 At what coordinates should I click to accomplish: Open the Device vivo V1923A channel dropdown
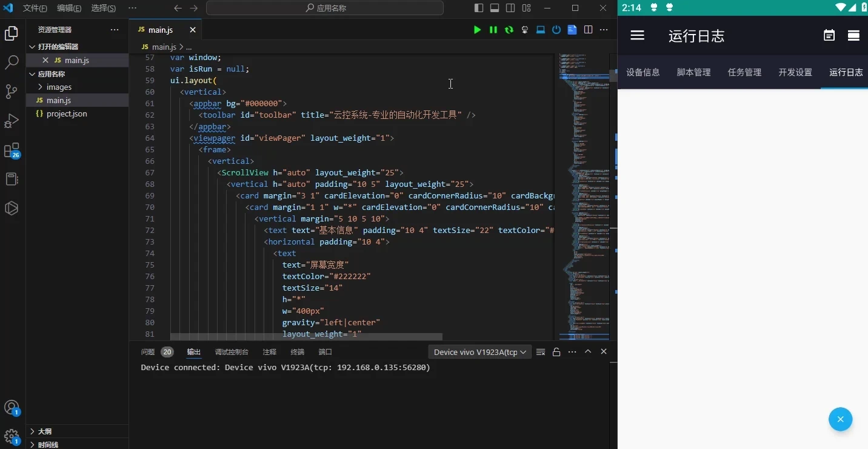click(479, 352)
